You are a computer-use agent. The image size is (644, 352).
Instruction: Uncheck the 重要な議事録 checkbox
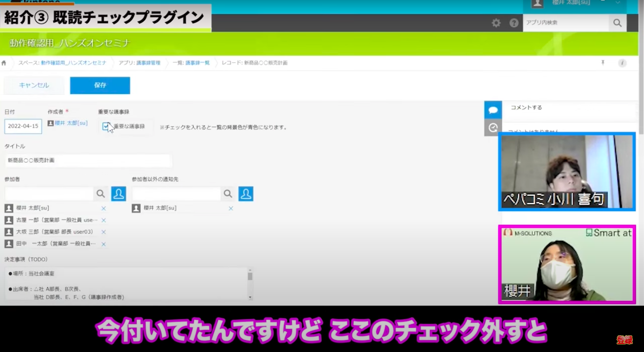tap(106, 127)
